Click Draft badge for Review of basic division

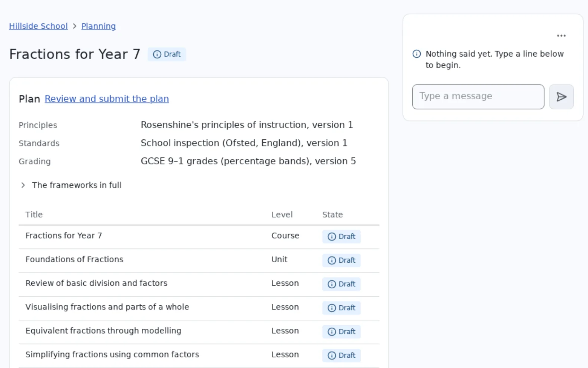click(341, 284)
